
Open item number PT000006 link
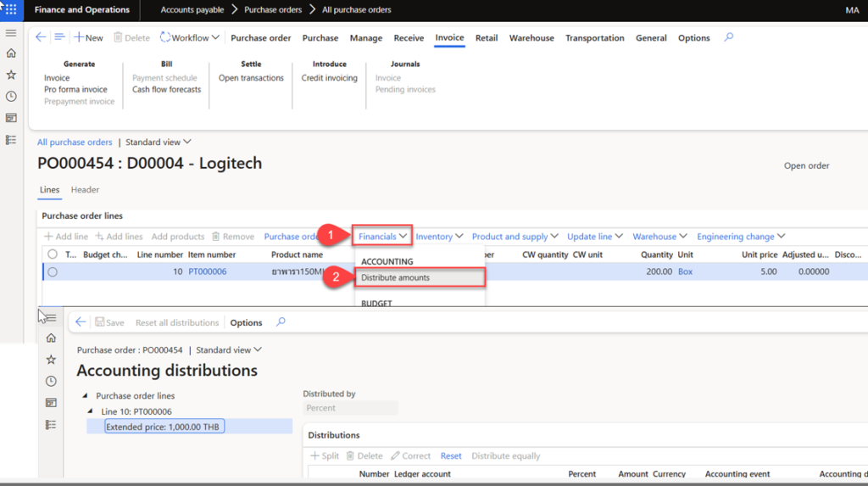tap(207, 271)
